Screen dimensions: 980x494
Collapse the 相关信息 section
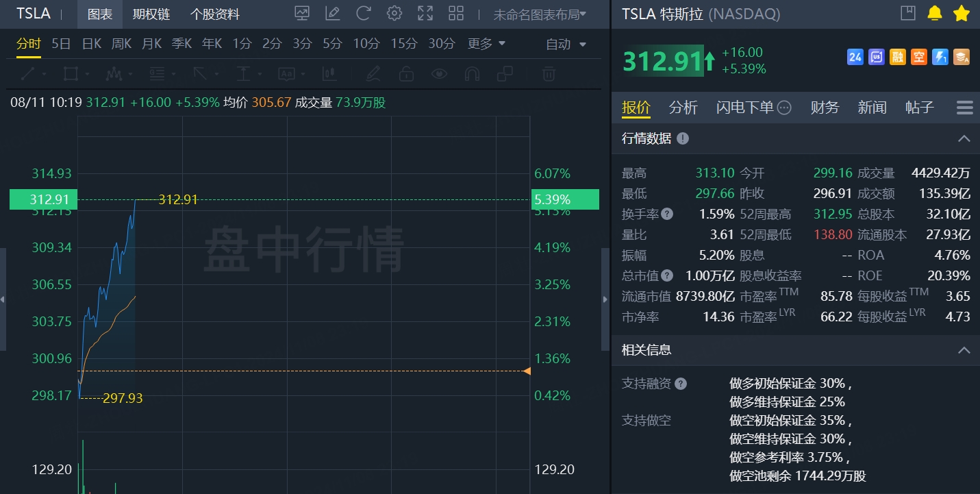(x=964, y=350)
